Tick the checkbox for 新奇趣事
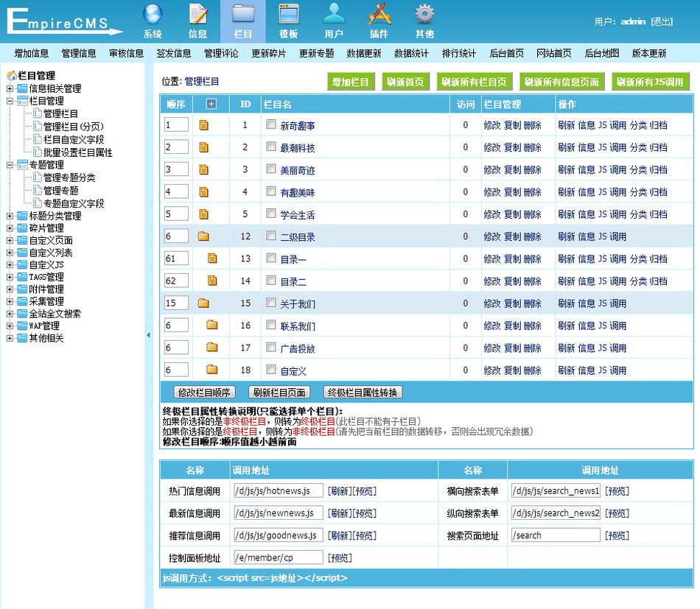The width and height of the screenshot is (700, 609). click(x=271, y=124)
